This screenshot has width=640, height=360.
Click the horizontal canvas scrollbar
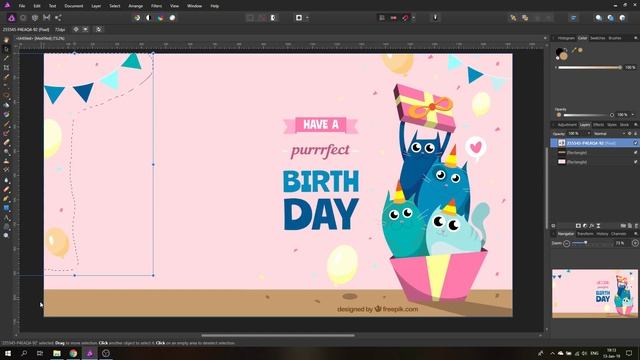[x=278, y=336]
